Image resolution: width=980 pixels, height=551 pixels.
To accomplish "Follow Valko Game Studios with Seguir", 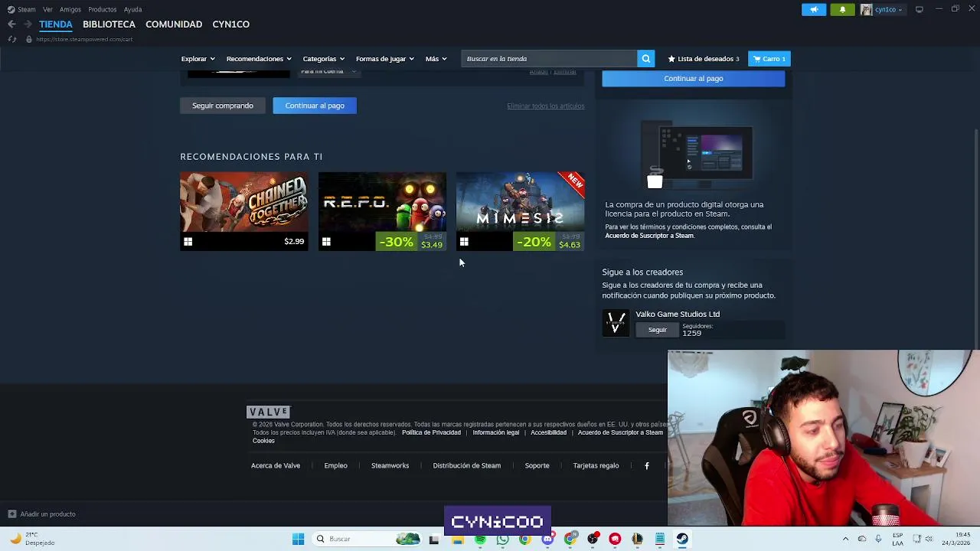I will tap(658, 330).
